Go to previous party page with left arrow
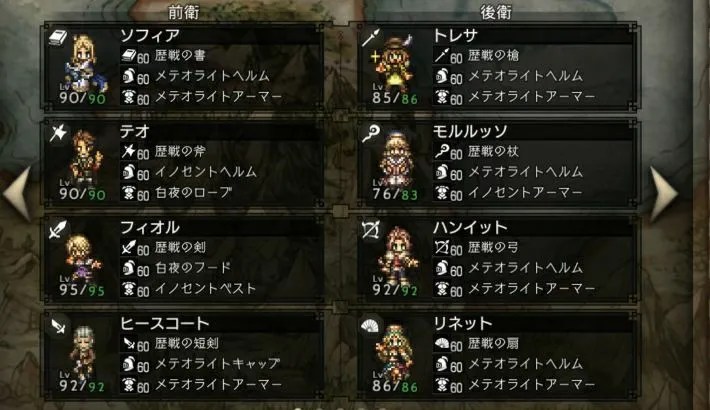Image resolution: width=710 pixels, height=410 pixels. [17, 193]
